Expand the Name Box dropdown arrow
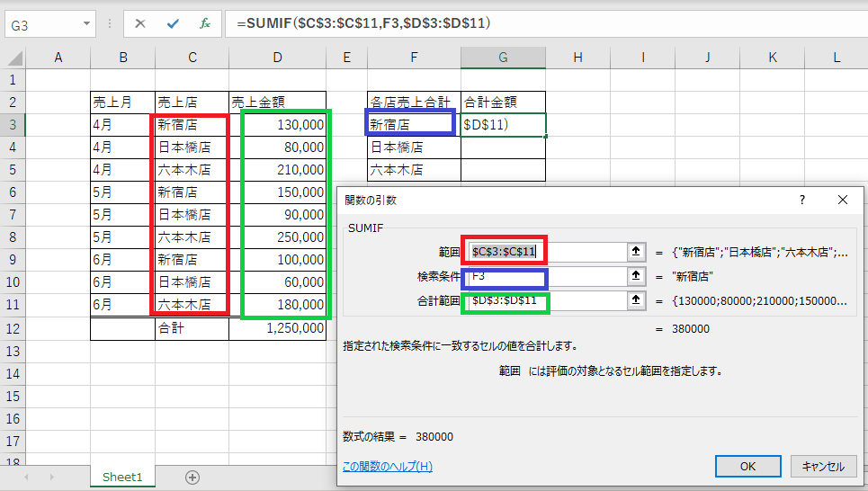868x491 pixels. coord(86,23)
